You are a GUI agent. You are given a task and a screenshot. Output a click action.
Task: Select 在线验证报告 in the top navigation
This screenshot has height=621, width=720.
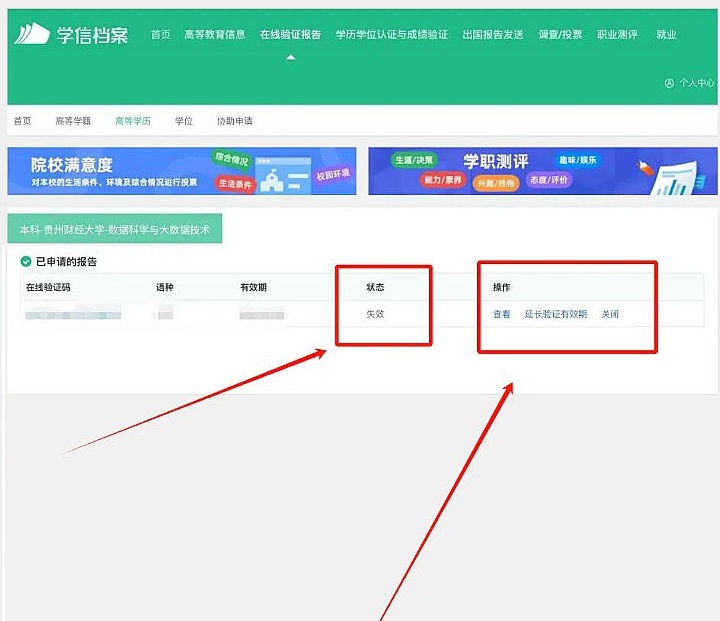(x=290, y=35)
